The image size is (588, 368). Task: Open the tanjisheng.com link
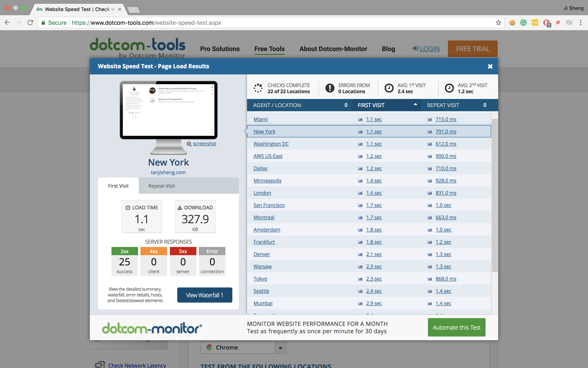pyautogui.click(x=168, y=172)
